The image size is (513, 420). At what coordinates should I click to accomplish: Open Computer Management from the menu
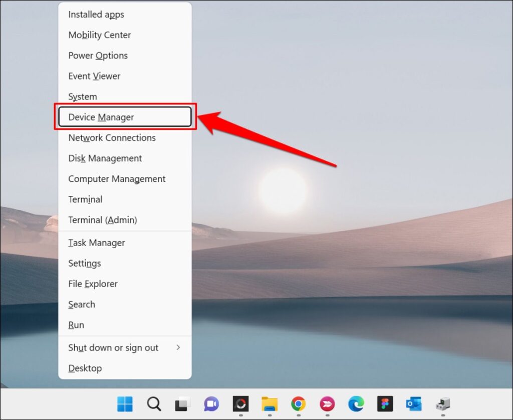pyautogui.click(x=125, y=179)
